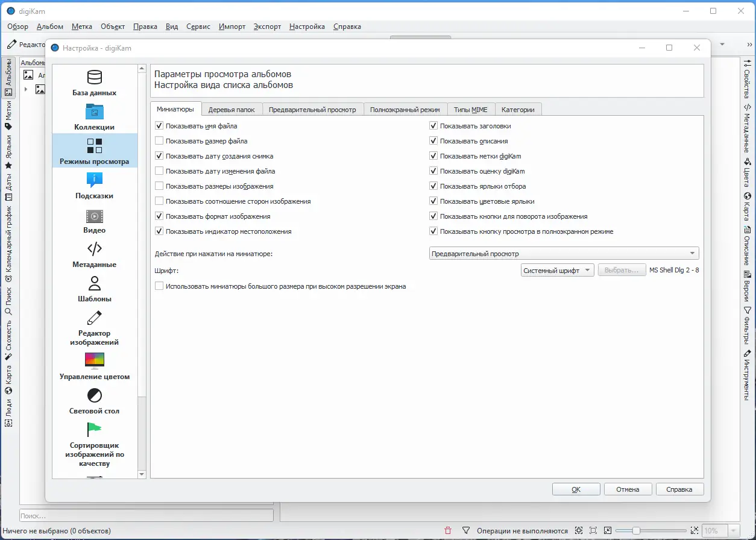756x540 pixels.
Task: Open Системный шрифт font dropdown
Action: coord(558,270)
